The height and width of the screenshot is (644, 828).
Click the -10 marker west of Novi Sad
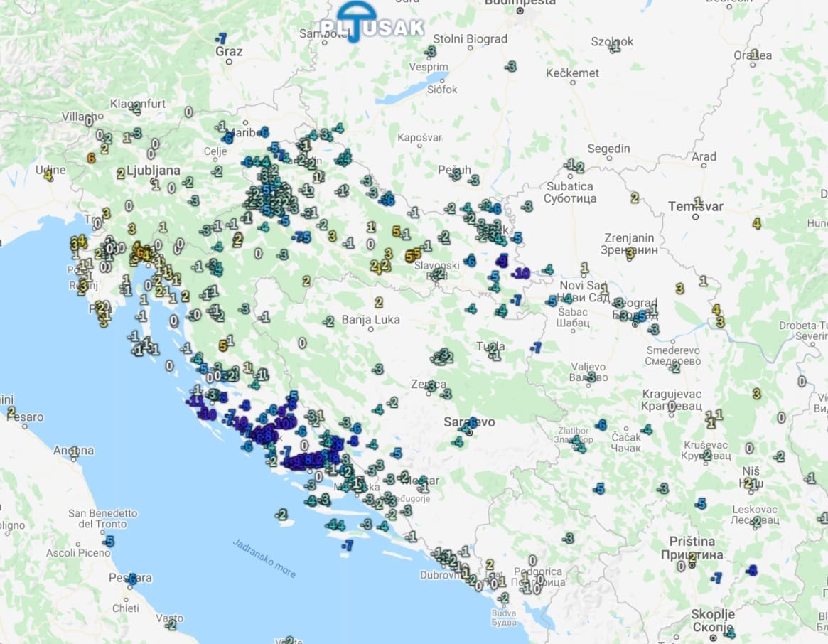[x=521, y=274]
